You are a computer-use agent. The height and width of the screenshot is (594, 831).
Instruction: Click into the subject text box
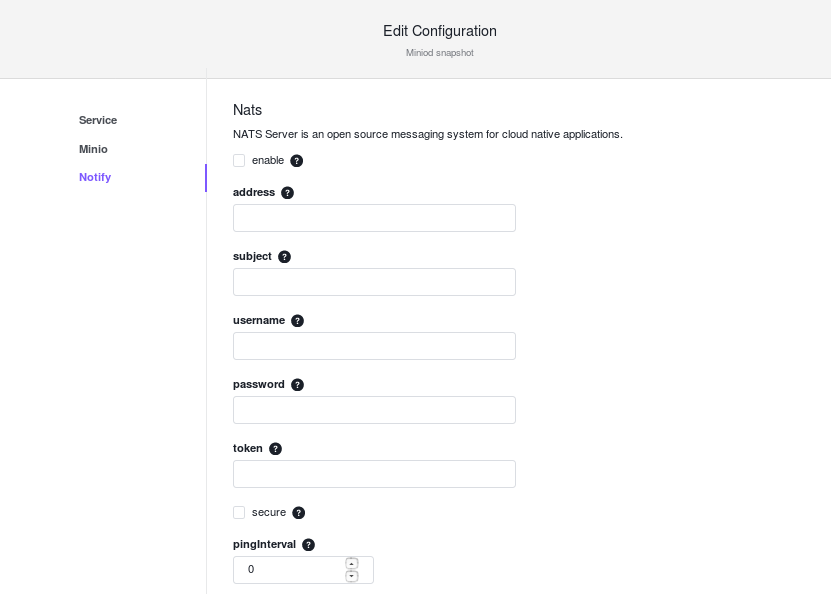pos(374,282)
